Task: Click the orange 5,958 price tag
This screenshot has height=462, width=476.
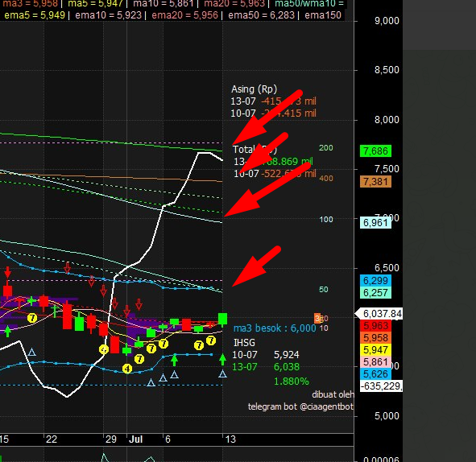Action: (x=375, y=337)
